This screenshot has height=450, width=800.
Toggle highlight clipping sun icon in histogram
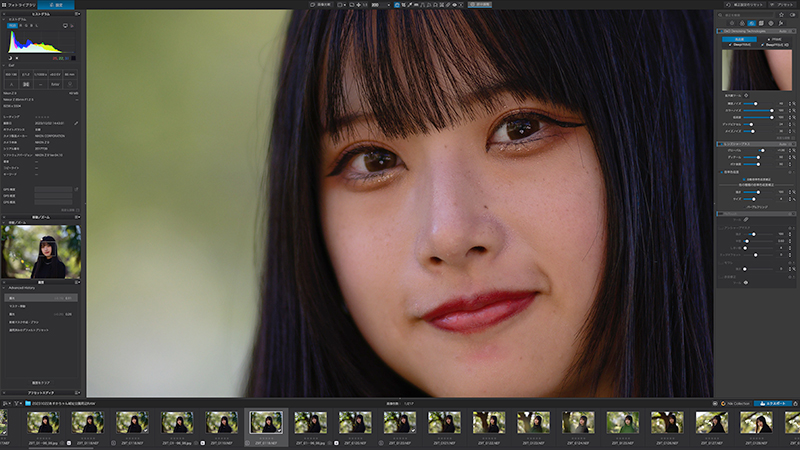(17, 58)
